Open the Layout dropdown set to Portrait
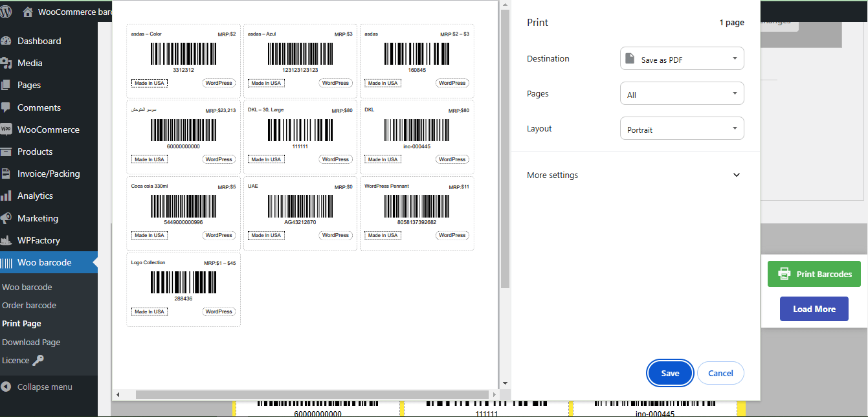This screenshot has width=868, height=417. [x=682, y=128]
